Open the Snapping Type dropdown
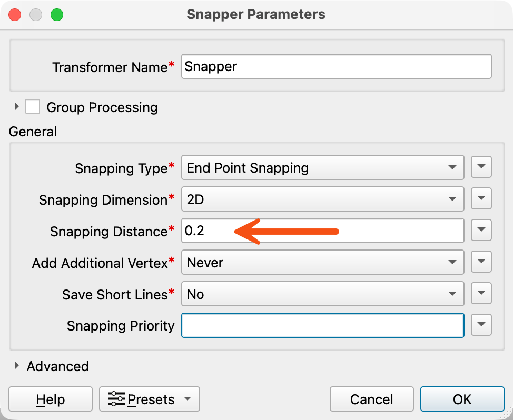Viewport: 513px width, 420px height. point(322,168)
